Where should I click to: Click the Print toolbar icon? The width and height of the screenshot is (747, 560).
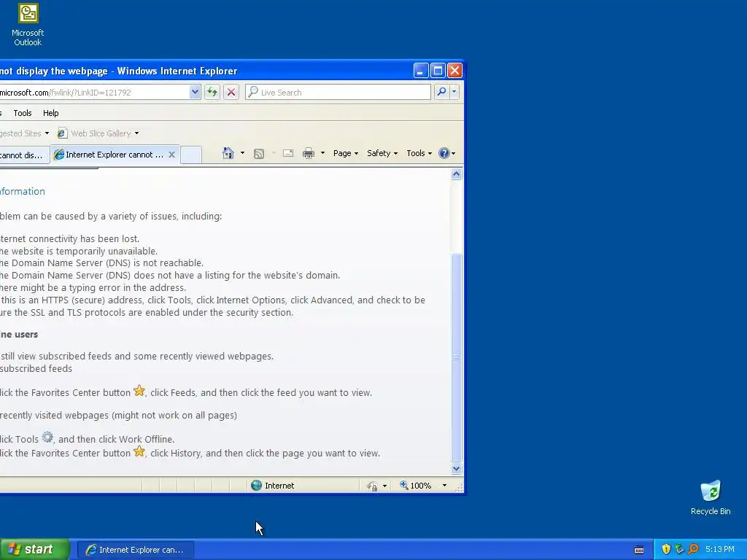[x=309, y=153]
